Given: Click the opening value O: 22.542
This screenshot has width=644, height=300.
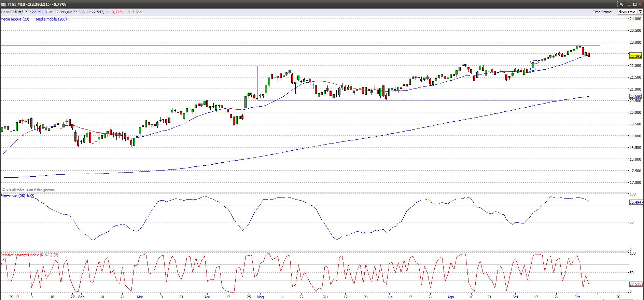Looking at the screenshot, I should coord(95,12).
